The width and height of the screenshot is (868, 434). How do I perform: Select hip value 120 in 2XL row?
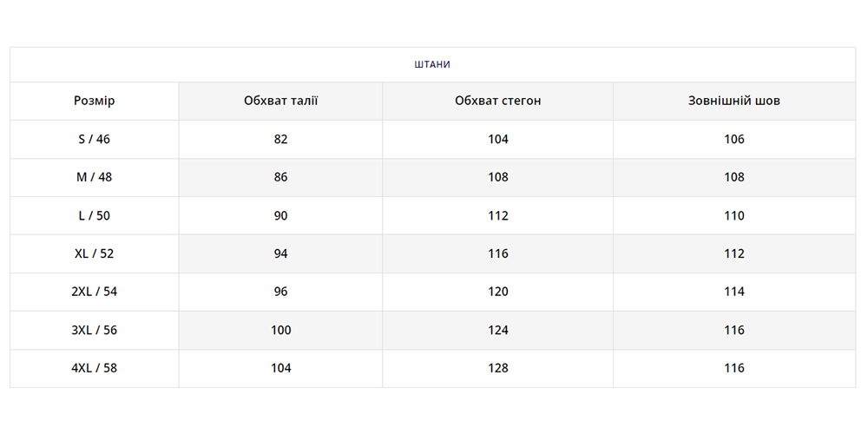497,292
